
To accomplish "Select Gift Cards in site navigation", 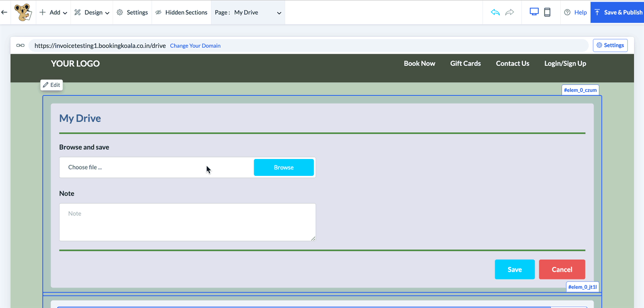I will (465, 63).
